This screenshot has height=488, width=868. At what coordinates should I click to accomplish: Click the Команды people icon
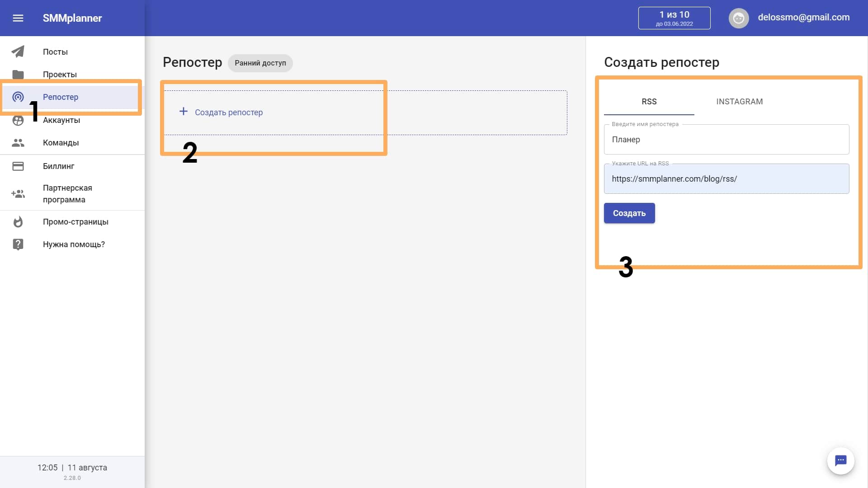tap(18, 143)
